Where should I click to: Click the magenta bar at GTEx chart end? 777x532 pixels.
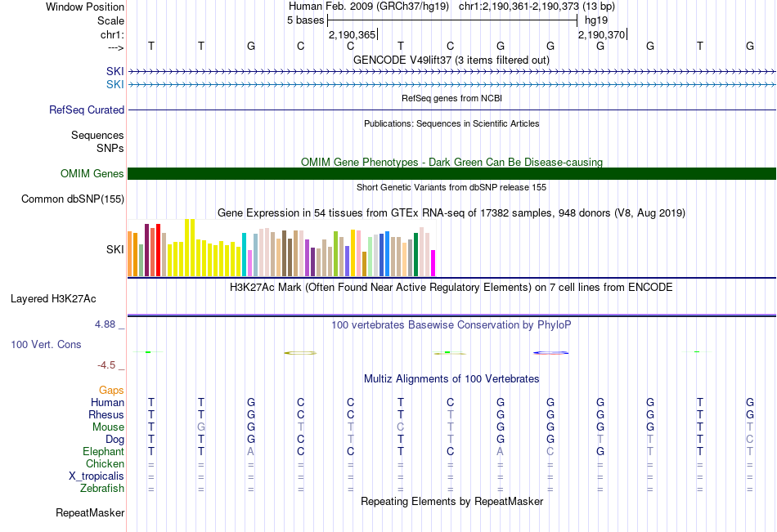(x=433, y=263)
